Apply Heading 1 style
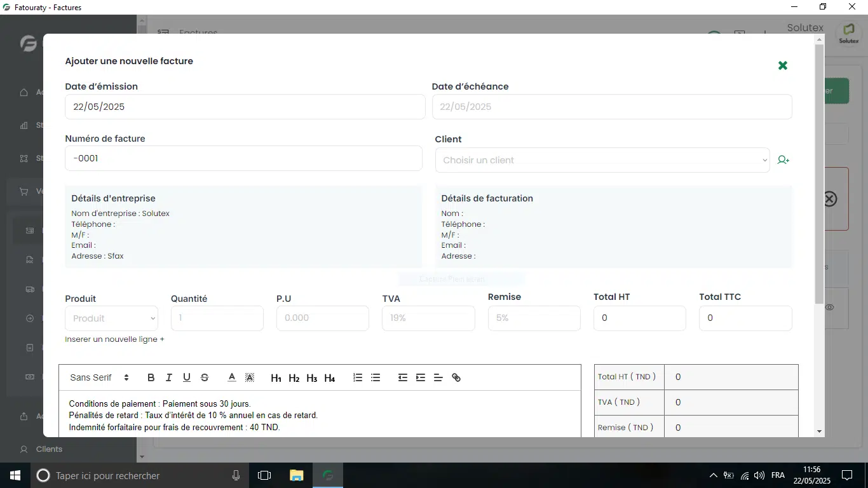 pyautogui.click(x=276, y=378)
